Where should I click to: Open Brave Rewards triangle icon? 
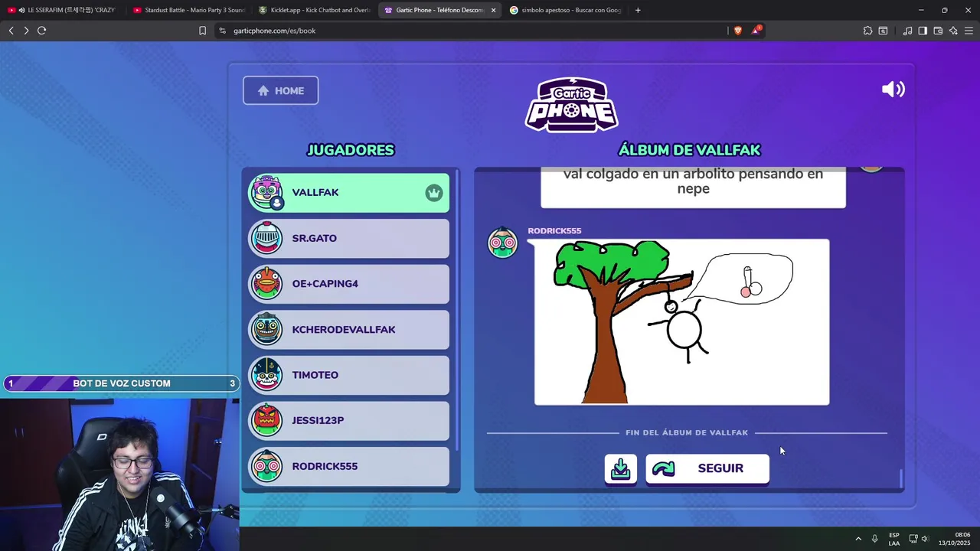[x=756, y=31]
